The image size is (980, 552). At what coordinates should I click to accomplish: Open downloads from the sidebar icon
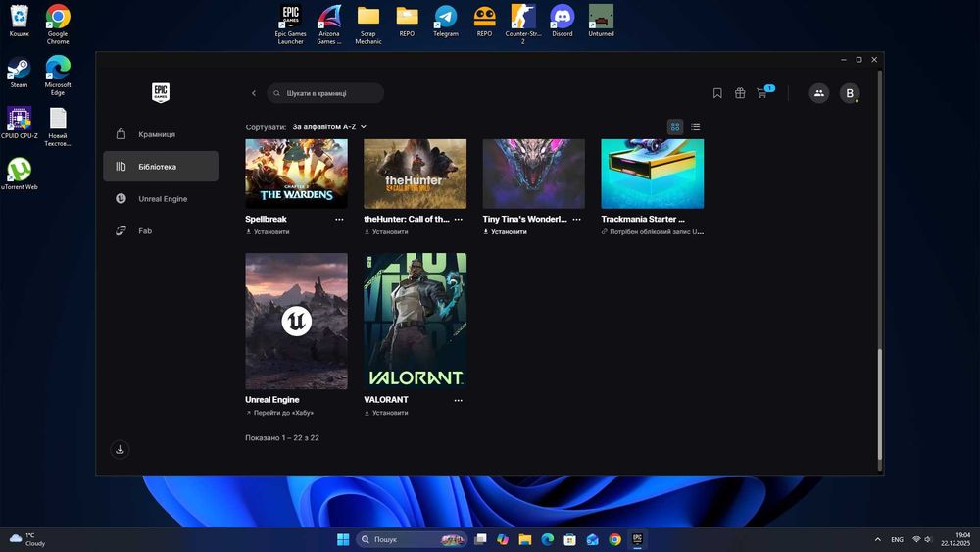(120, 450)
